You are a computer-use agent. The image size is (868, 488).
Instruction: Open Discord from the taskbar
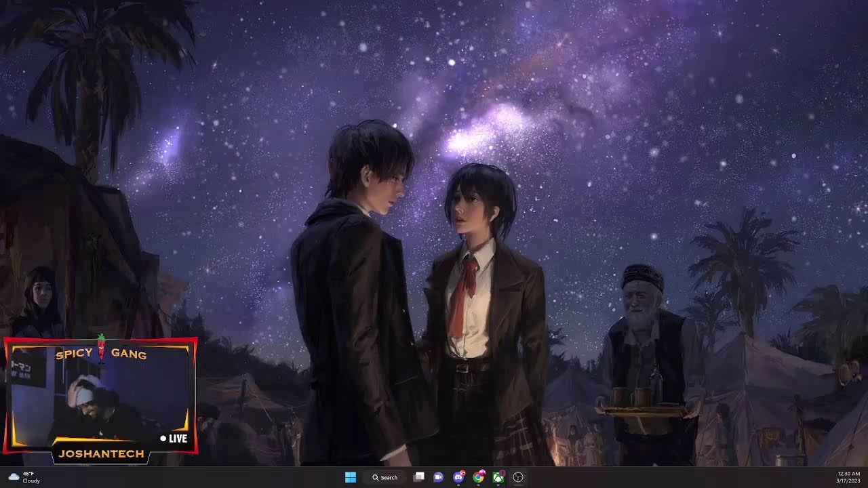click(x=459, y=477)
